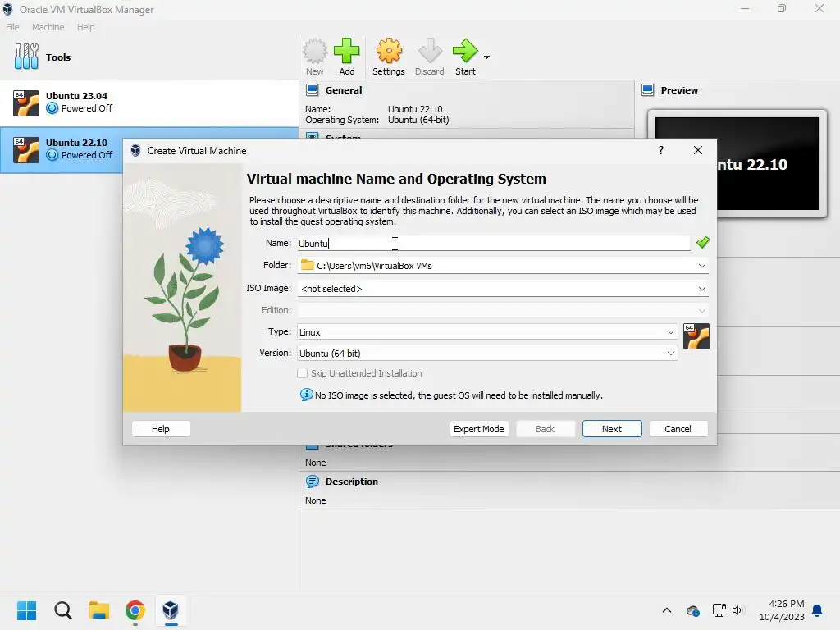Expand the Folder dropdown

701,266
